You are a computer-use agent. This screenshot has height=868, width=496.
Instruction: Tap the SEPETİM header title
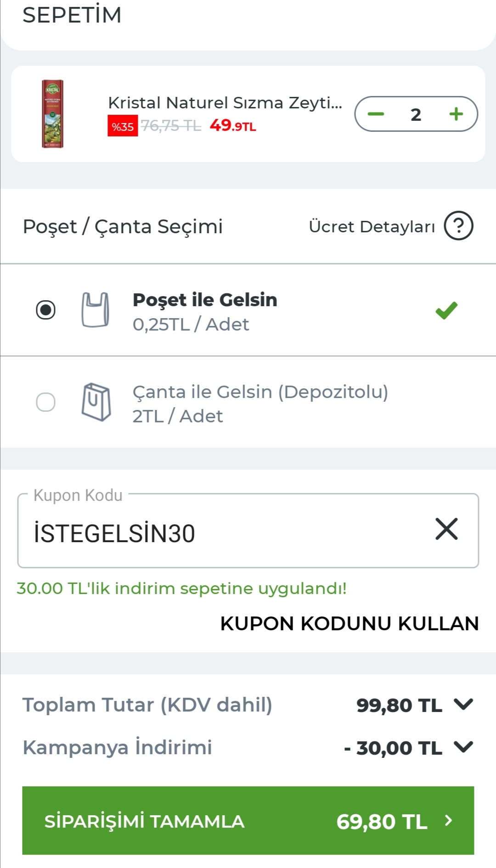click(72, 15)
